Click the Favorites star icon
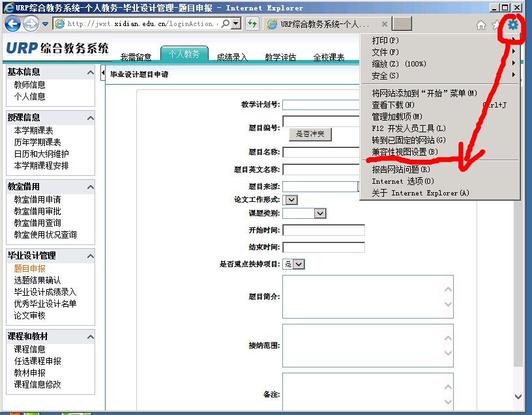The image size is (532, 415). (496, 25)
